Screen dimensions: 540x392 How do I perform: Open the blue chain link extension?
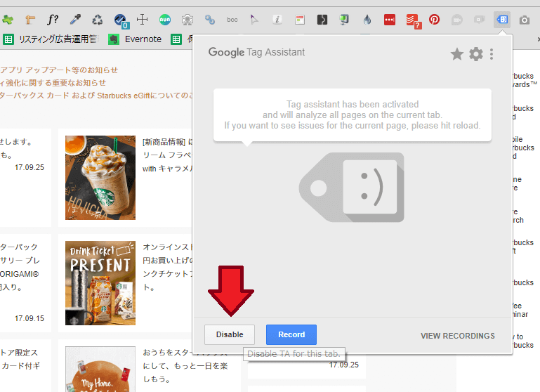tap(210, 20)
